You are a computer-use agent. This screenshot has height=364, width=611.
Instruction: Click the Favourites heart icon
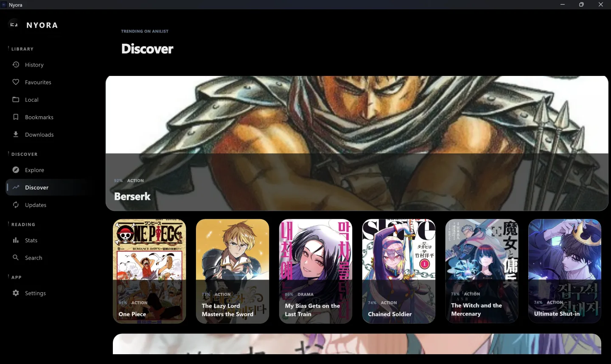tap(16, 82)
